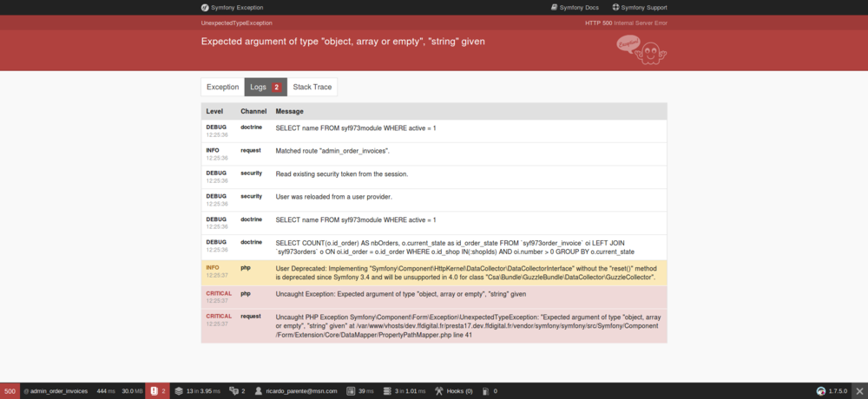Click the Symfony version icon beside 1.7.5.0
This screenshot has height=399, width=868.
(821, 390)
